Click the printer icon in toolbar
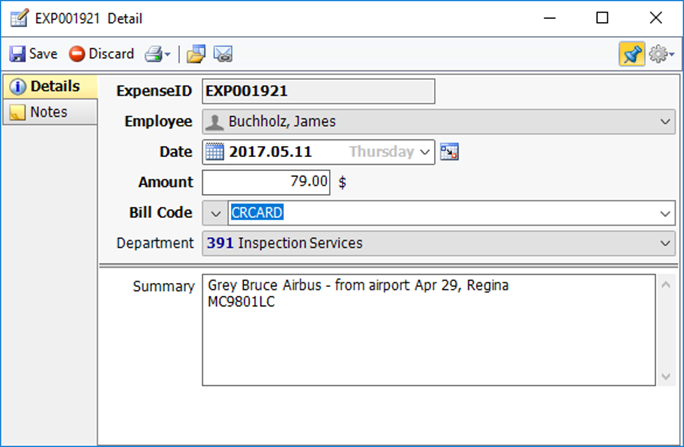The image size is (684, 447). click(x=154, y=54)
